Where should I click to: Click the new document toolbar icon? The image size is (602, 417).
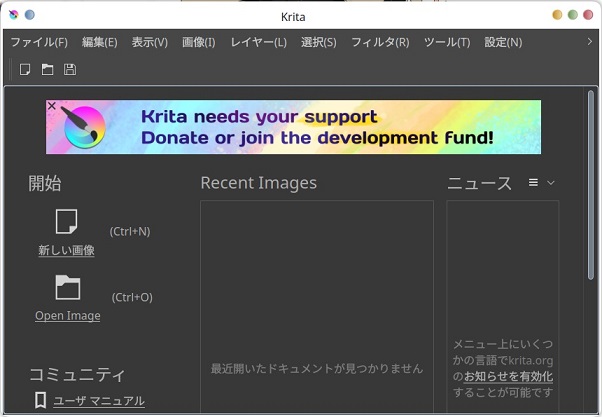pos(25,69)
